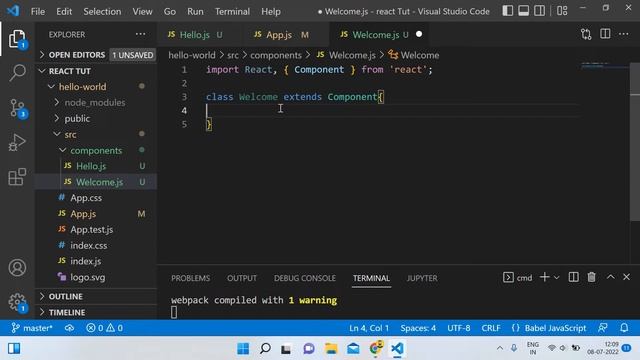640x360 pixels.
Task: Expand the Outline section
Action: 96,296
